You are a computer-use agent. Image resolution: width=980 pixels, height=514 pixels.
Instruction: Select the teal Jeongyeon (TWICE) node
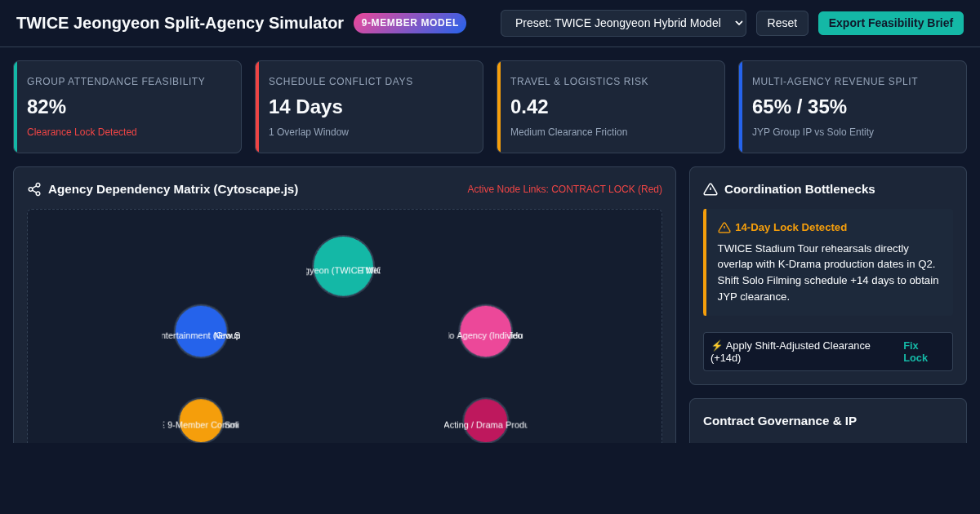[x=344, y=267]
